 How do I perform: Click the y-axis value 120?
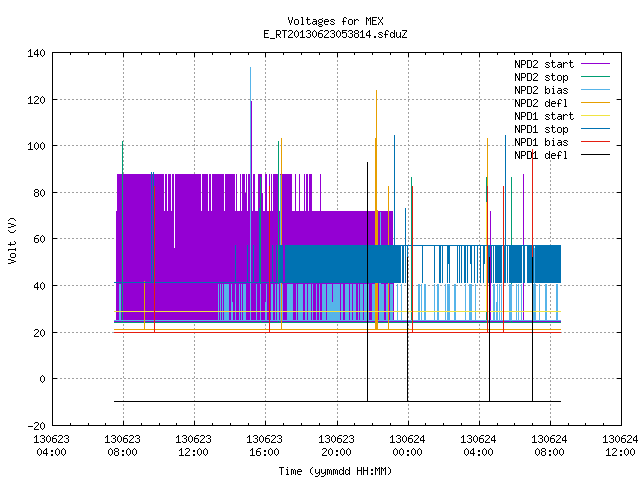[x=36, y=100]
